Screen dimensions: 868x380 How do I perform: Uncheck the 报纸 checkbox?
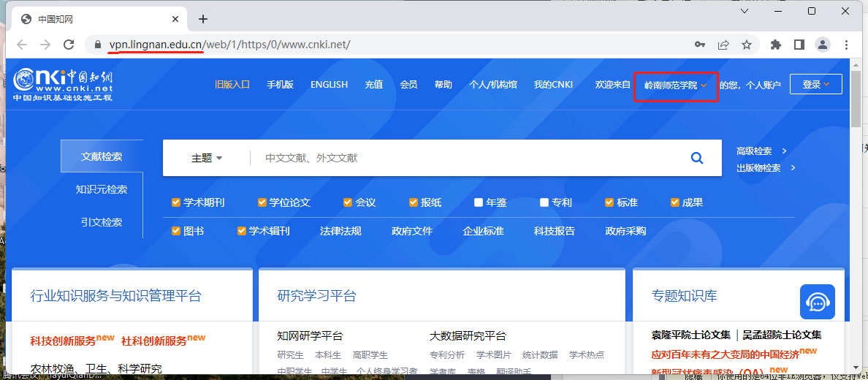pos(414,202)
